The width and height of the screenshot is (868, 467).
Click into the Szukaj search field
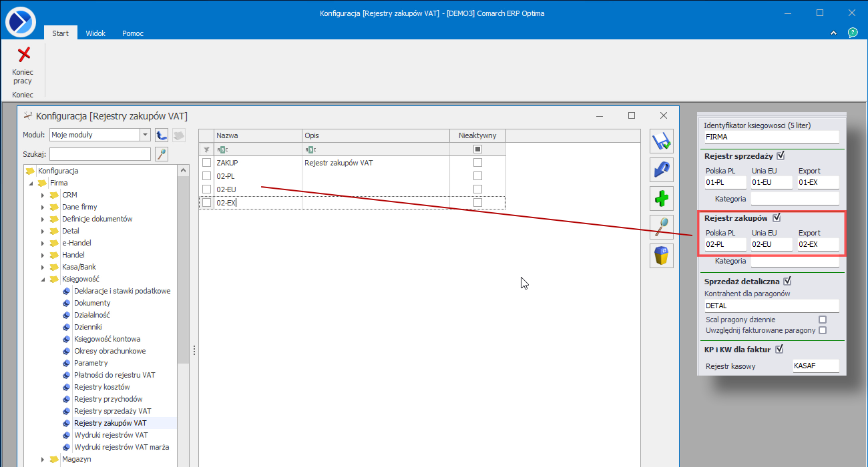(100, 155)
